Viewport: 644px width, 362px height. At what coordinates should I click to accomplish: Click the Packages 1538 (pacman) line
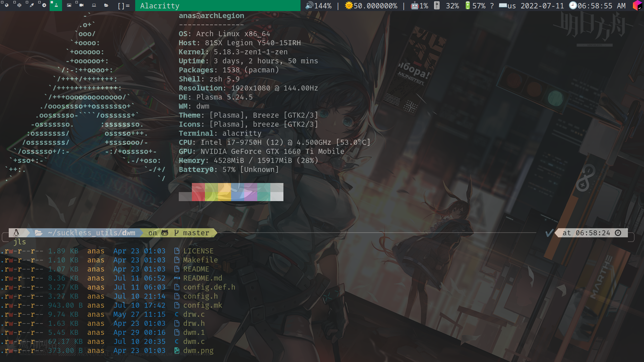pyautogui.click(x=229, y=70)
